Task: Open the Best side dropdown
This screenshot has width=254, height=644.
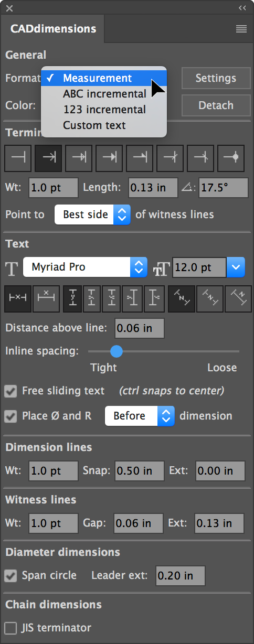Action: 92,214
